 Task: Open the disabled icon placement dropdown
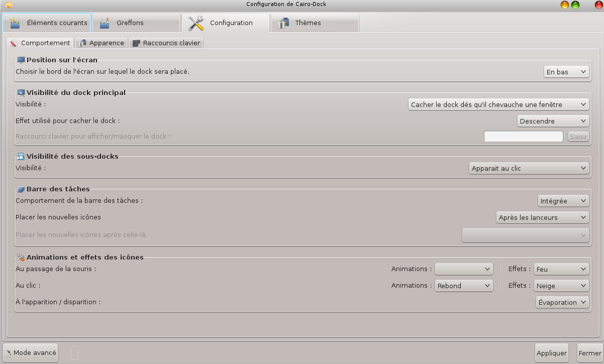(x=526, y=235)
